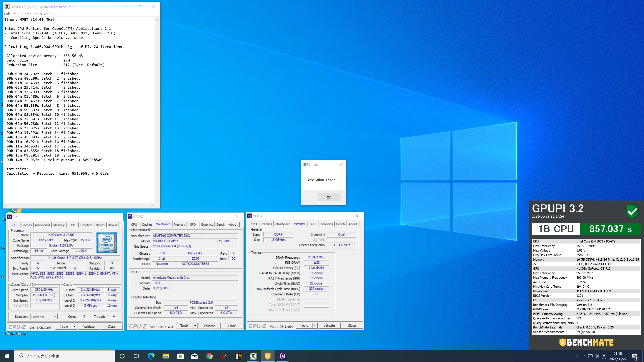Select Graphics tab in Mainboard CPU-Z window
Screen dimensions: 644x362
point(207,224)
